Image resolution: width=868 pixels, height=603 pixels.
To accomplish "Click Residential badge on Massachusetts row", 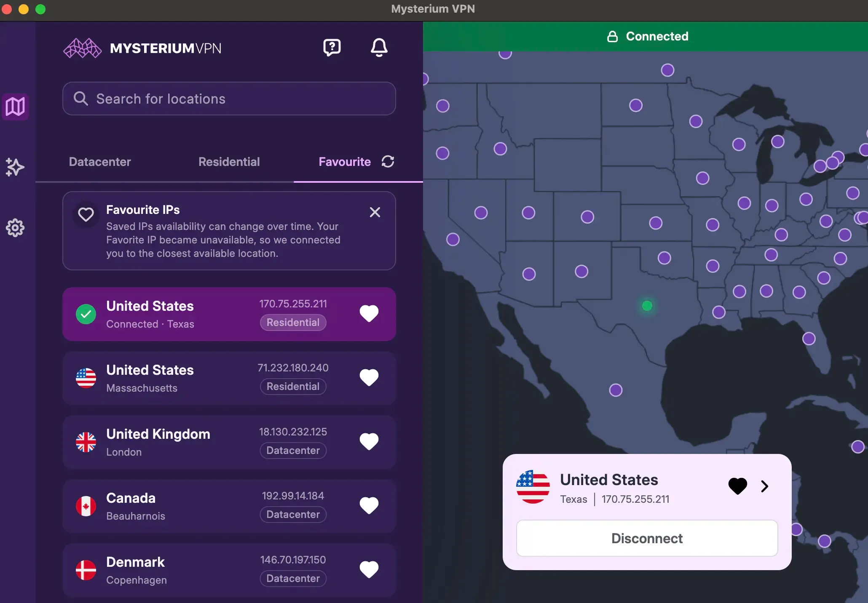I will pyautogui.click(x=293, y=387).
